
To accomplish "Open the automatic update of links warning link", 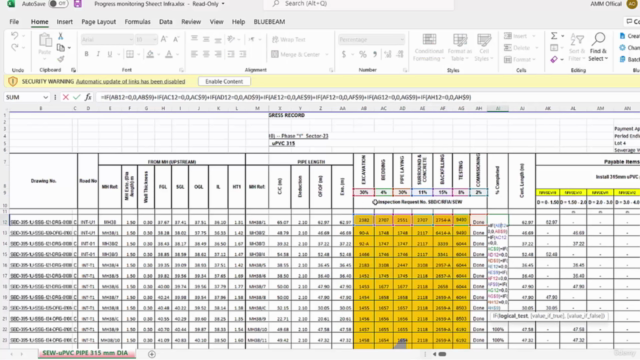I will click(x=131, y=82).
